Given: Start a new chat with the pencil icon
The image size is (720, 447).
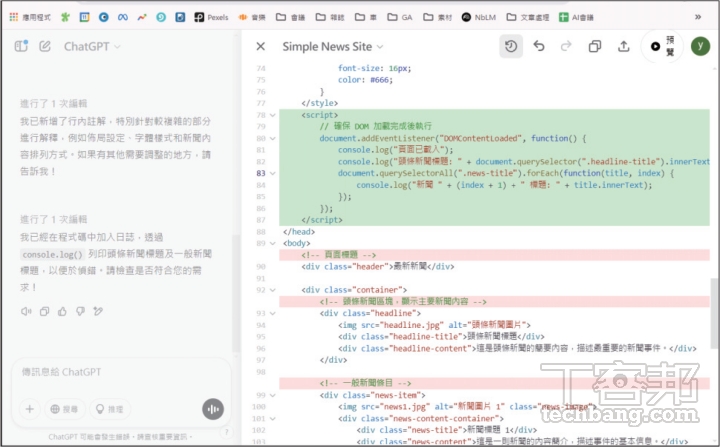Looking at the screenshot, I should pos(45,46).
